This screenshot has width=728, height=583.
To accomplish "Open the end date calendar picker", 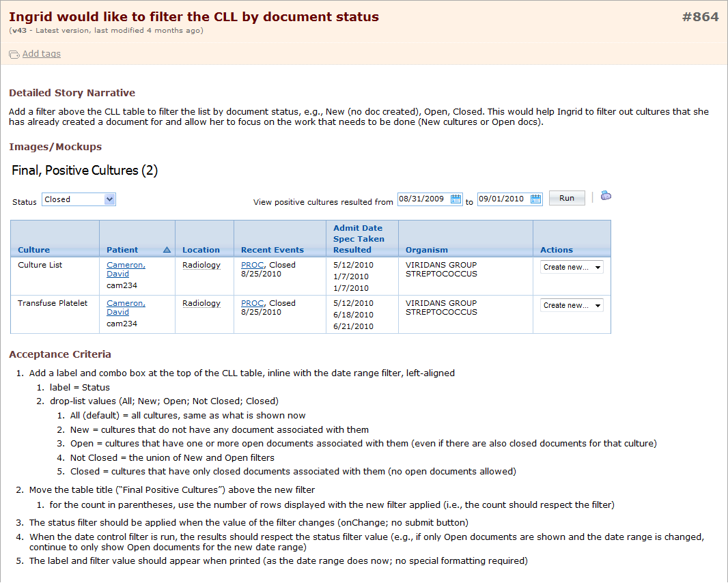I will (x=536, y=199).
